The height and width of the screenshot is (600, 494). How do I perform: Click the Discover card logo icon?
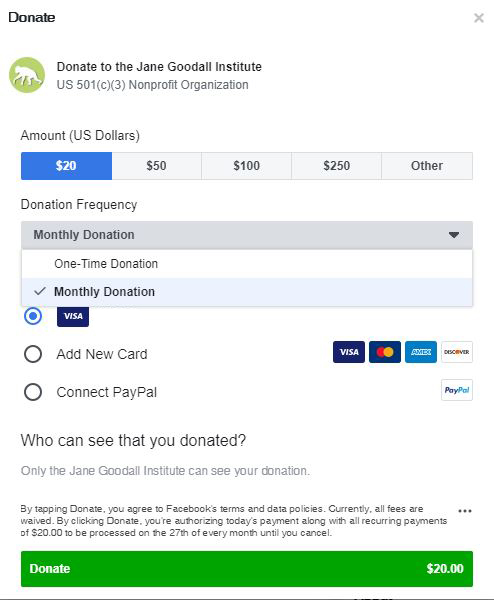click(x=457, y=352)
